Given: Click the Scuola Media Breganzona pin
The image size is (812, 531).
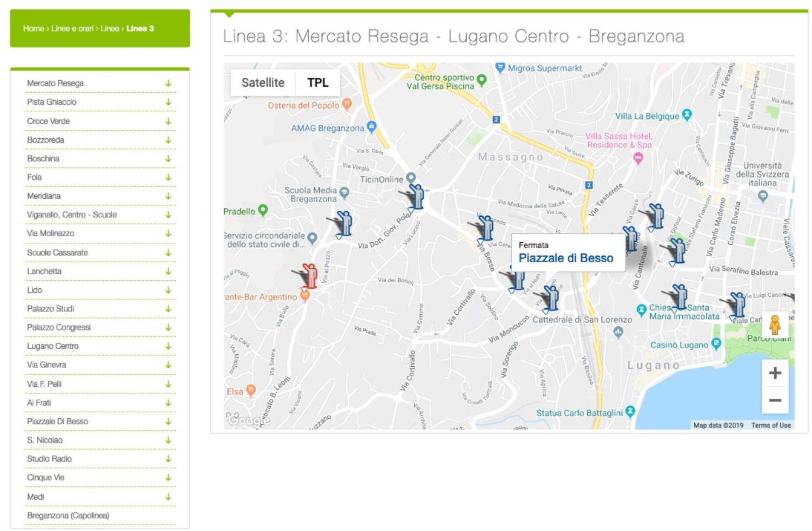Looking at the screenshot, I should [x=345, y=193].
